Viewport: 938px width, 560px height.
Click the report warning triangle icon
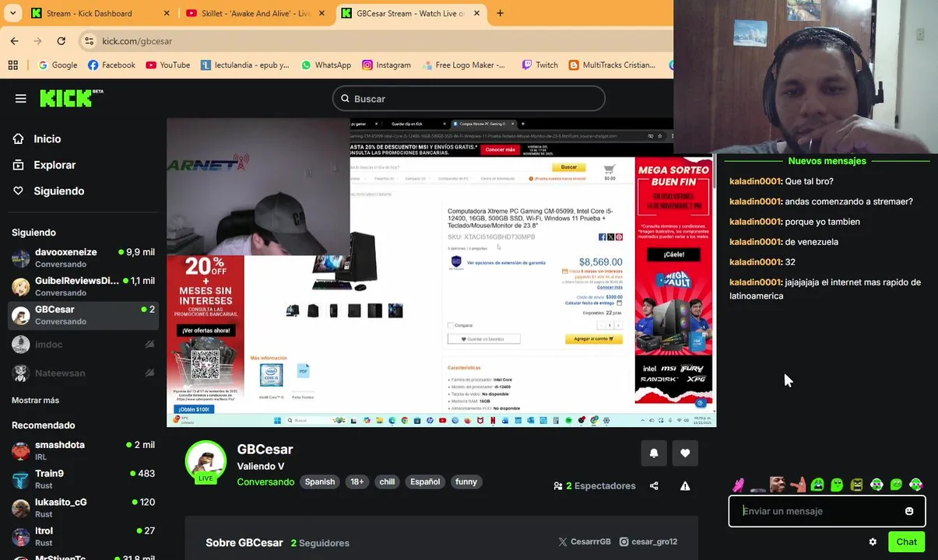pyautogui.click(x=685, y=486)
